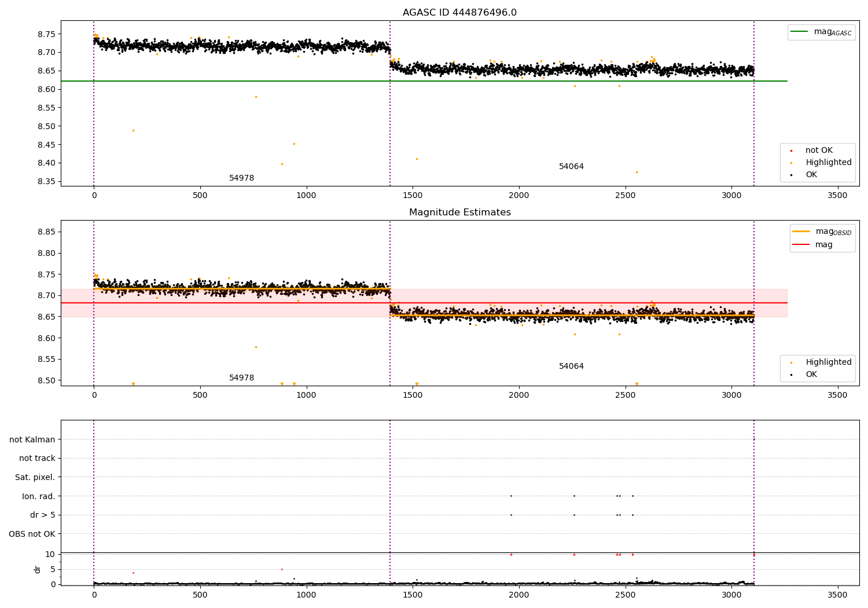Image resolution: width=868 pixels, height=608 pixels.
Task: Click the red mag line in middle plot
Action: [x=424, y=303]
